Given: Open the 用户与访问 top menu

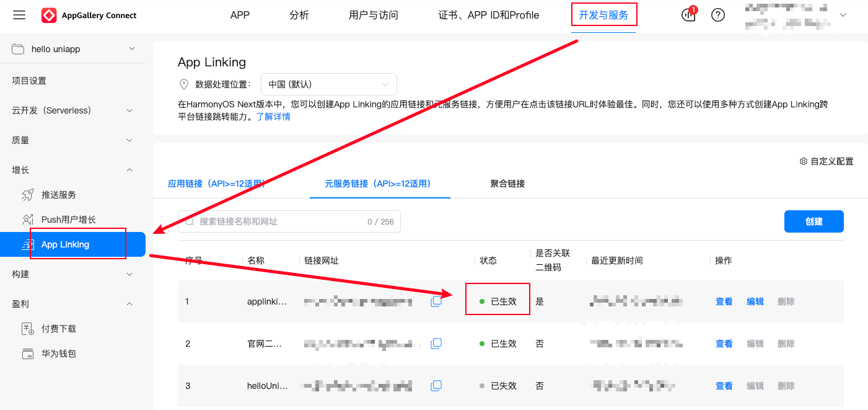Looking at the screenshot, I should point(374,15).
